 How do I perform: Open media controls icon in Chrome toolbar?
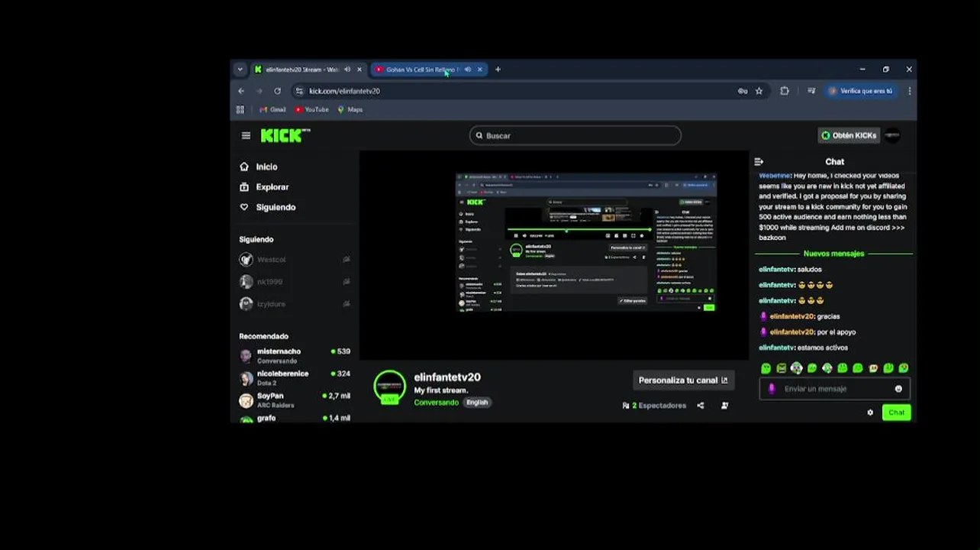[811, 91]
